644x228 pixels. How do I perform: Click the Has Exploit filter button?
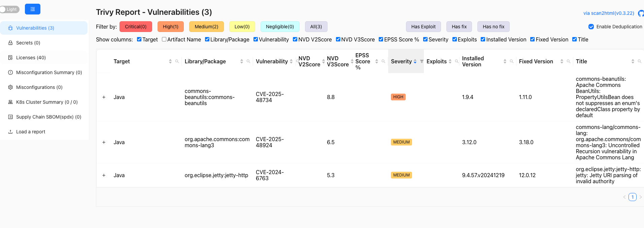point(423,27)
